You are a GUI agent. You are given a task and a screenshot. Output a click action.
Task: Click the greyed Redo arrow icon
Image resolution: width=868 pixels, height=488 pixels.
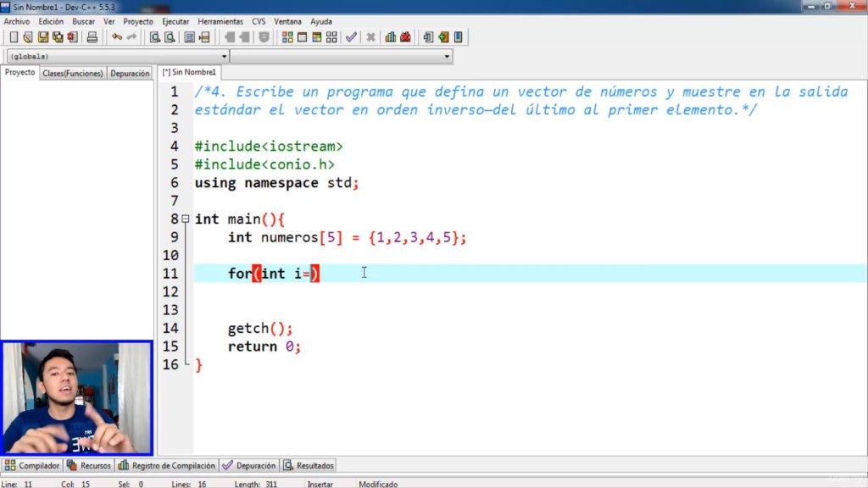(x=131, y=37)
